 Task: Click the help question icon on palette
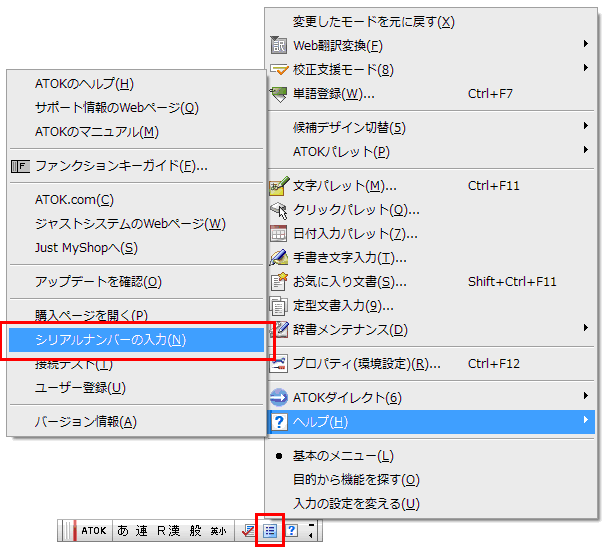[x=292, y=530]
